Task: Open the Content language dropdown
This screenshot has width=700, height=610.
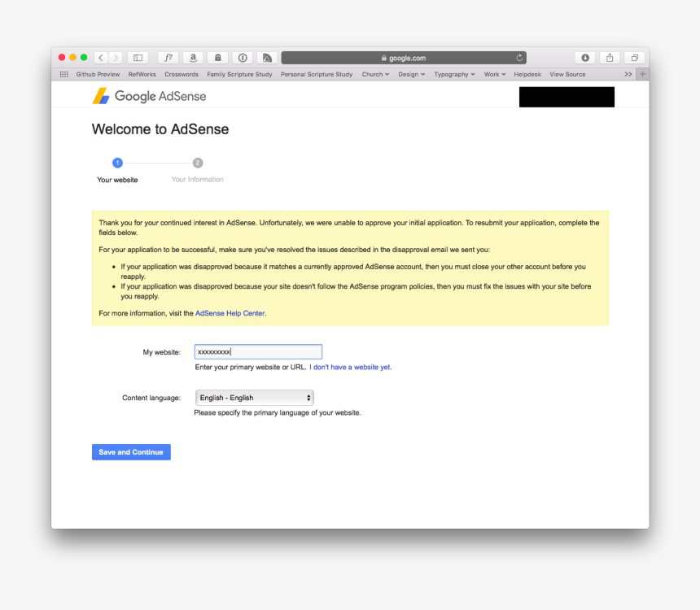Action: tap(254, 398)
